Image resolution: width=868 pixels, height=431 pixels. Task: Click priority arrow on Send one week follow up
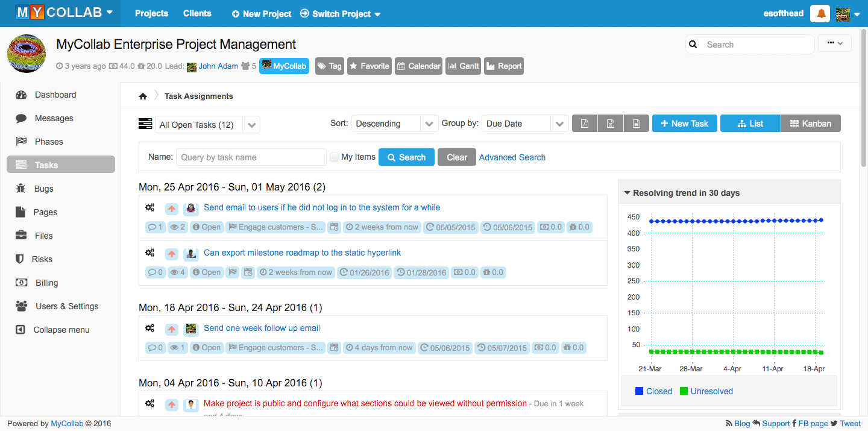click(x=172, y=329)
